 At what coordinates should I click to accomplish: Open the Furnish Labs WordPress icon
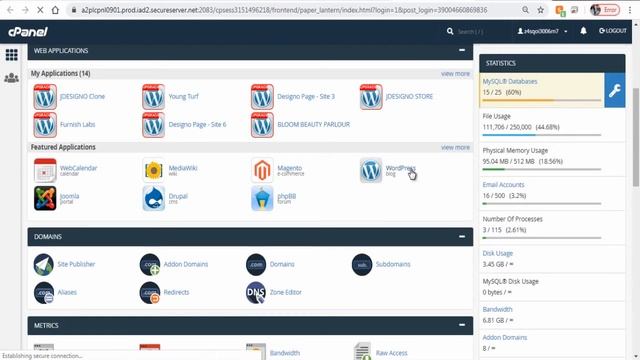45,125
